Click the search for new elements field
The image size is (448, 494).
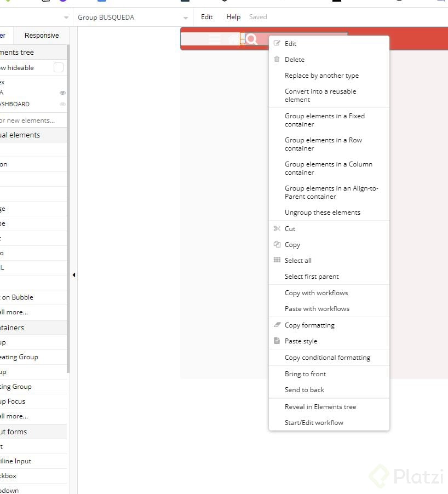pos(33,120)
